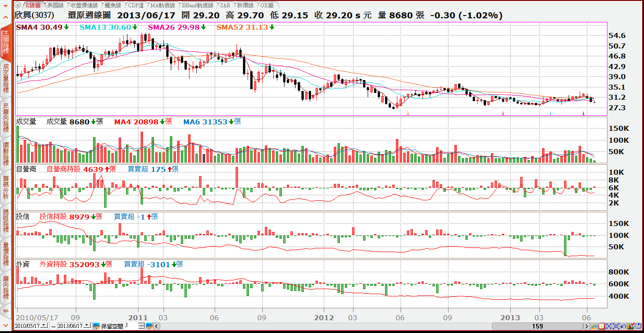Switch to the SAR tab

(225, 5)
